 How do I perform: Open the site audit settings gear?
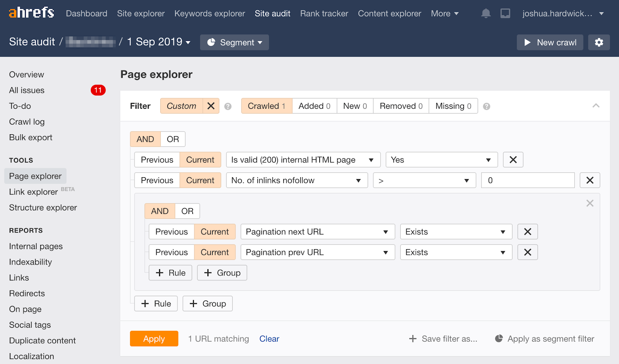pos(599,42)
